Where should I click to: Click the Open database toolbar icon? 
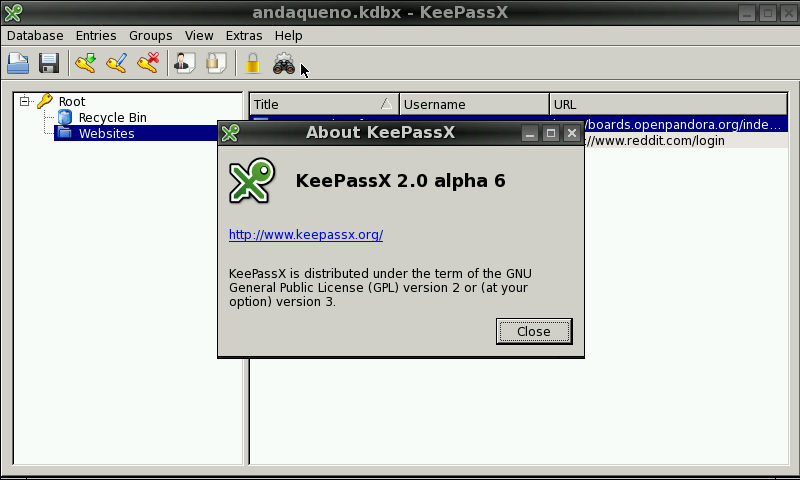(18, 63)
